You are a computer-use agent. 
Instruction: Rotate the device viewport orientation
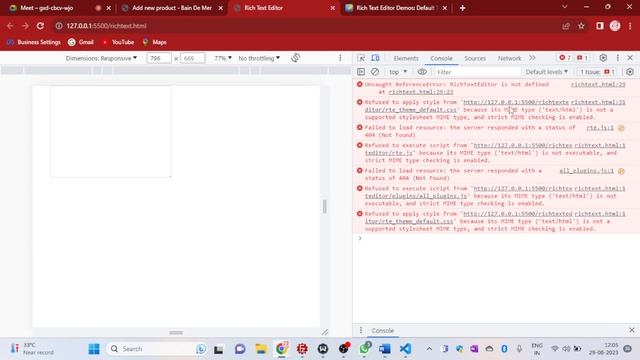(x=296, y=58)
